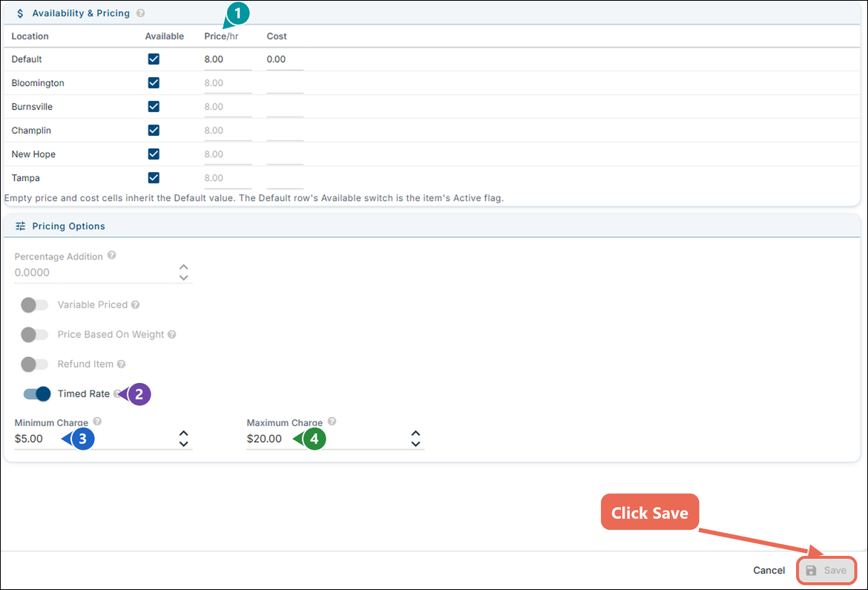Decrease Percentage Addition with down arrow
Image resolution: width=868 pixels, height=590 pixels.
184,278
